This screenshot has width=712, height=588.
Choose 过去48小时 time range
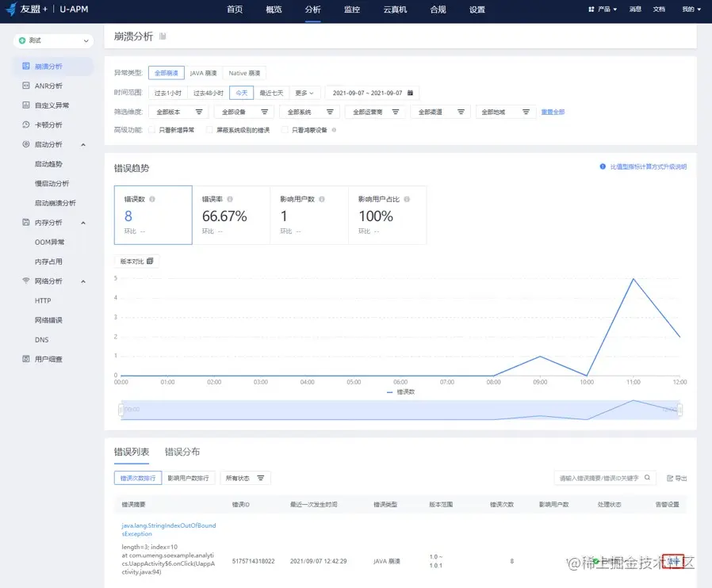tap(209, 93)
